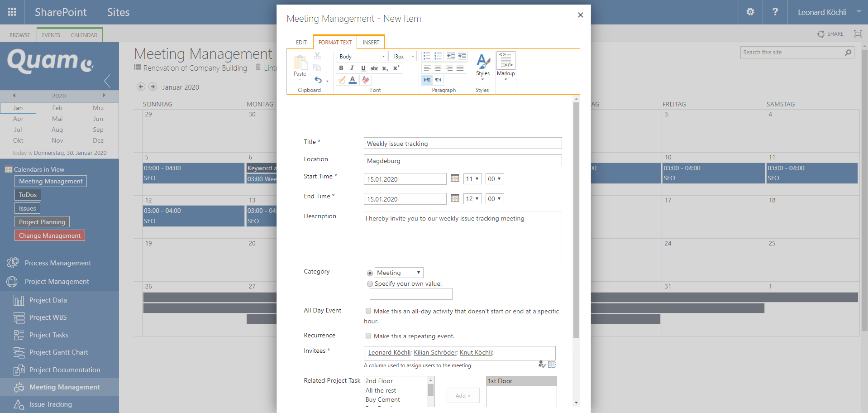Screen dimensions: 868x413
Task: Select the 'Specify your own value' radio button
Action: (370, 283)
